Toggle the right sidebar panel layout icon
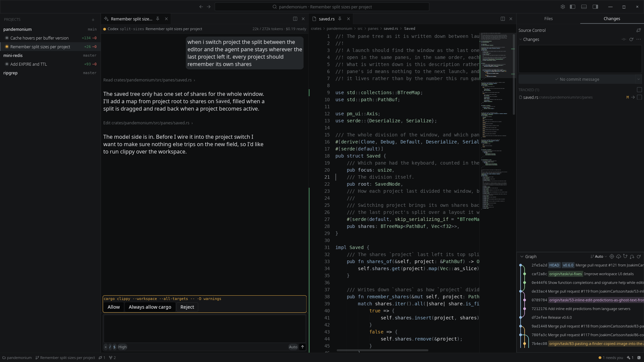Image resolution: width=644 pixels, height=362 pixels. pos(595,7)
